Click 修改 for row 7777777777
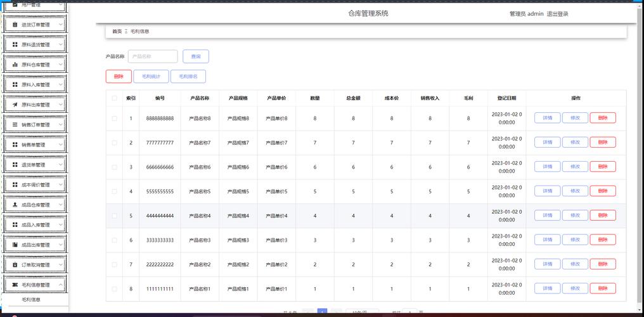This screenshot has width=644, height=317. coord(575,142)
